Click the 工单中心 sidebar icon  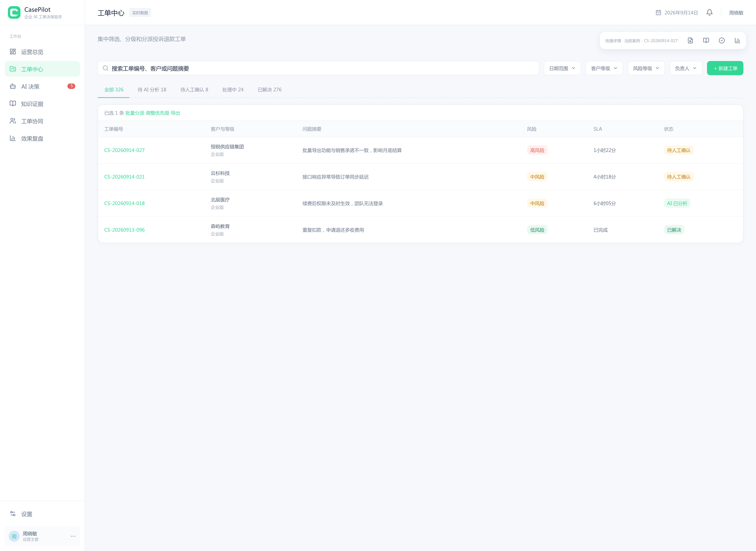pos(13,69)
